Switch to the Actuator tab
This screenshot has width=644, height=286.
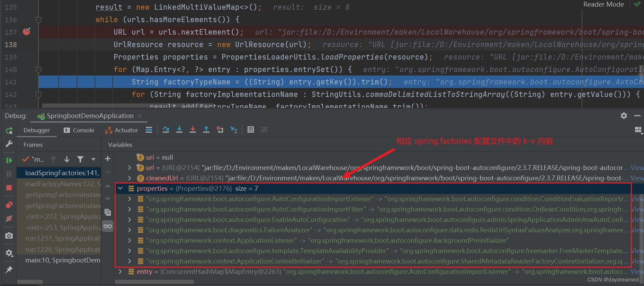tap(121, 130)
